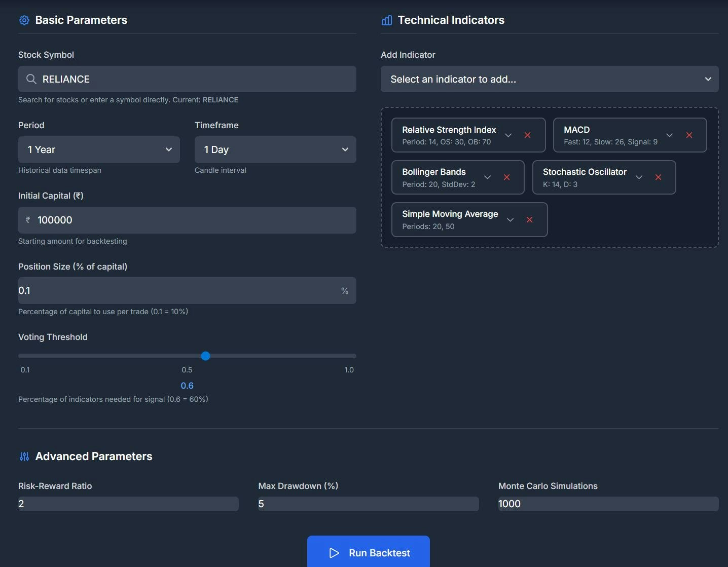728x567 pixels.
Task: Click the magnifier icon in Stock Symbol field
Action: click(x=31, y=79)
